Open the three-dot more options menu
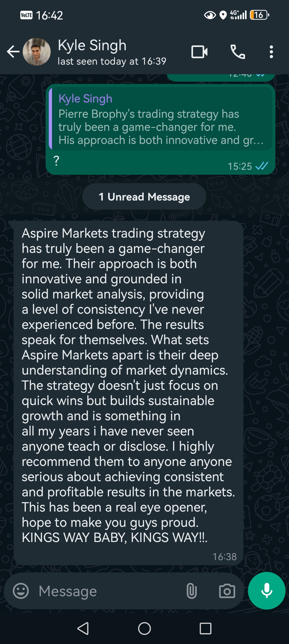Viewport: 289px width, 644px height. click(x=271, y=52)
